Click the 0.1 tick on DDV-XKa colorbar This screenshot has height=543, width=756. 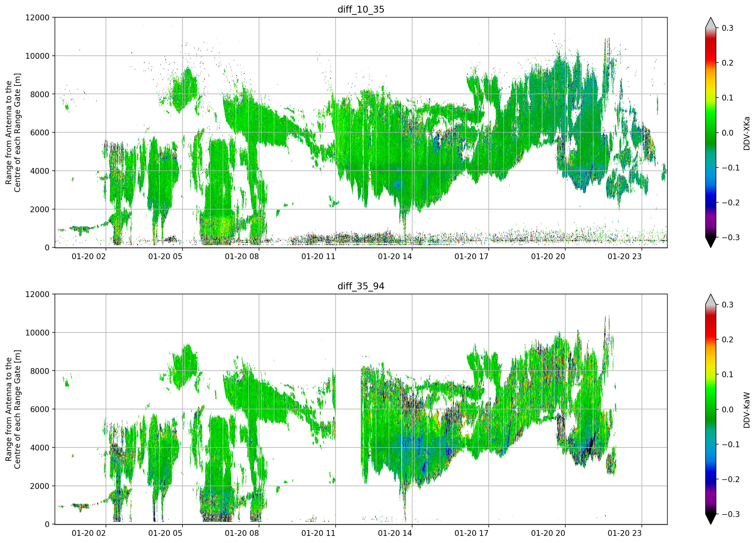tap(728, 98)
